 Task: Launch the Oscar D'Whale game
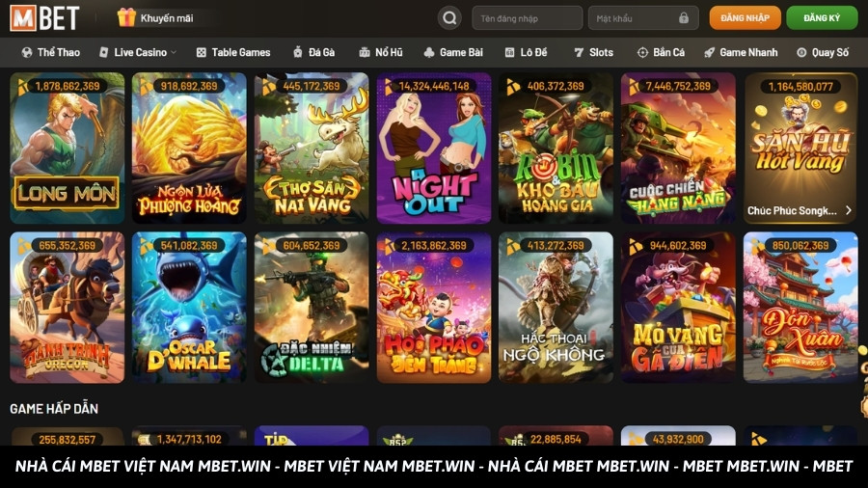(189, 307)
